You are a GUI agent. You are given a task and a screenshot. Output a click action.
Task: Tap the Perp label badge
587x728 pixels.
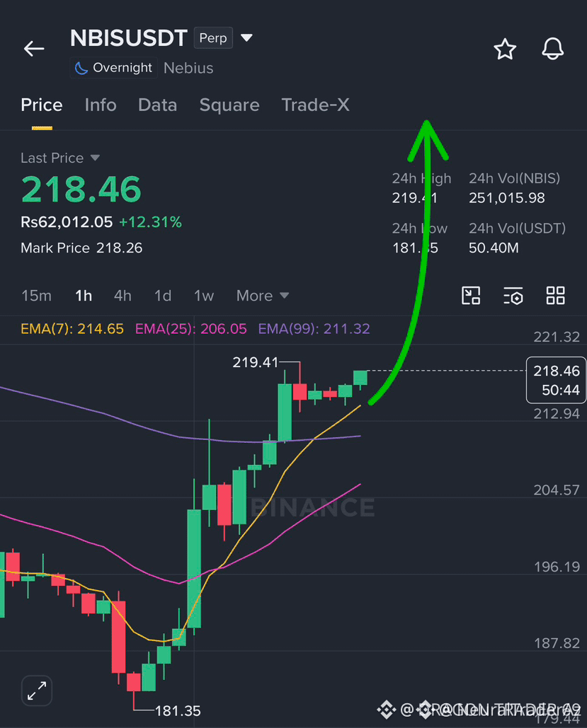coord(213,37)
